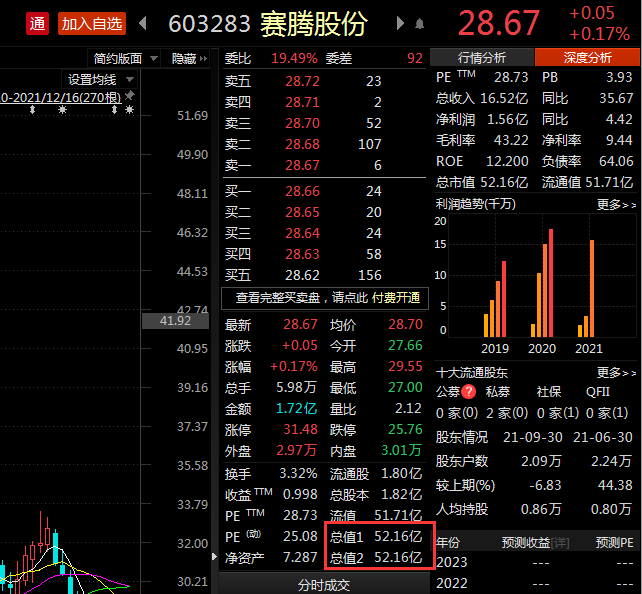642x594 pixels.
Task: Click the 加入自选 button
Action: tap(92, 23)
